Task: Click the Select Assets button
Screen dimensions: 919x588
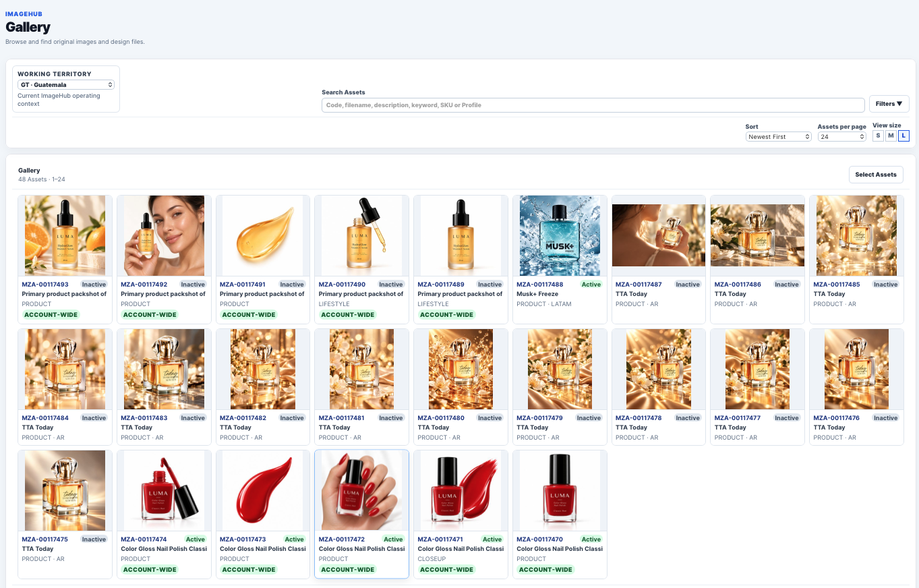Action: pos(876,175)
